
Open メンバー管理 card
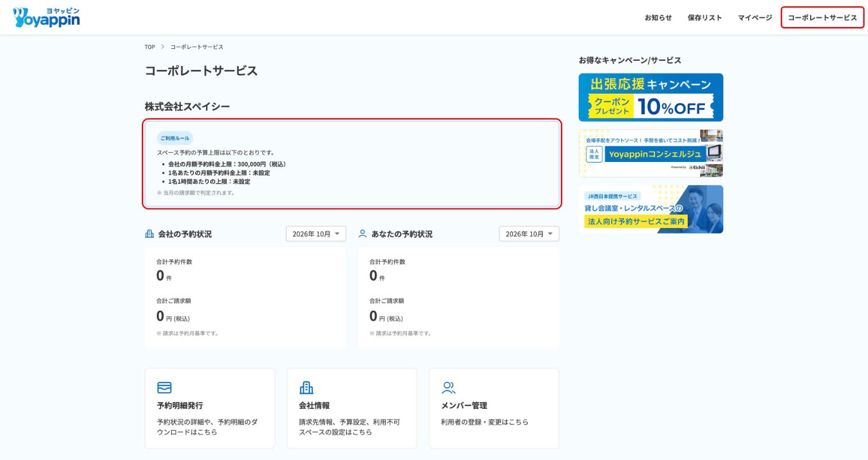tap(494, 408)
